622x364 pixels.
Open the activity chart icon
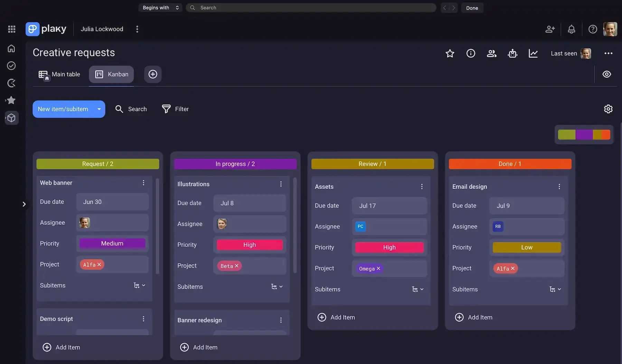(533, 53)
